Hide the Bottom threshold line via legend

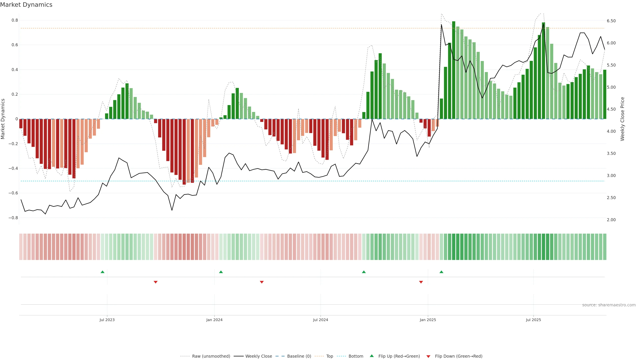coord(356,356)
